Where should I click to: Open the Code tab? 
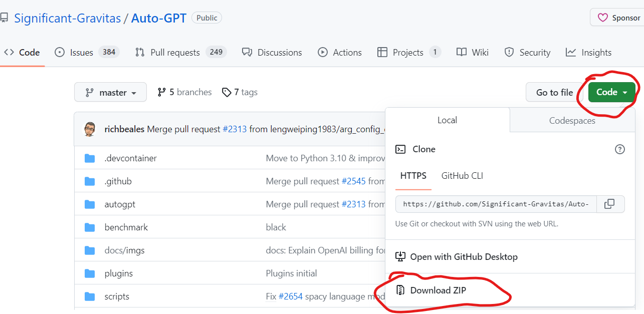(22, 52)
